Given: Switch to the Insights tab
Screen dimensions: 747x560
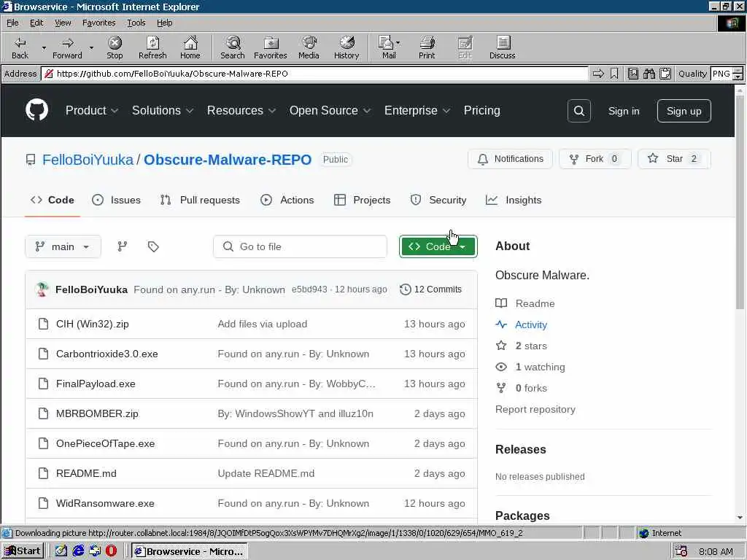Looking at the screenshot, I should (514, 200).
